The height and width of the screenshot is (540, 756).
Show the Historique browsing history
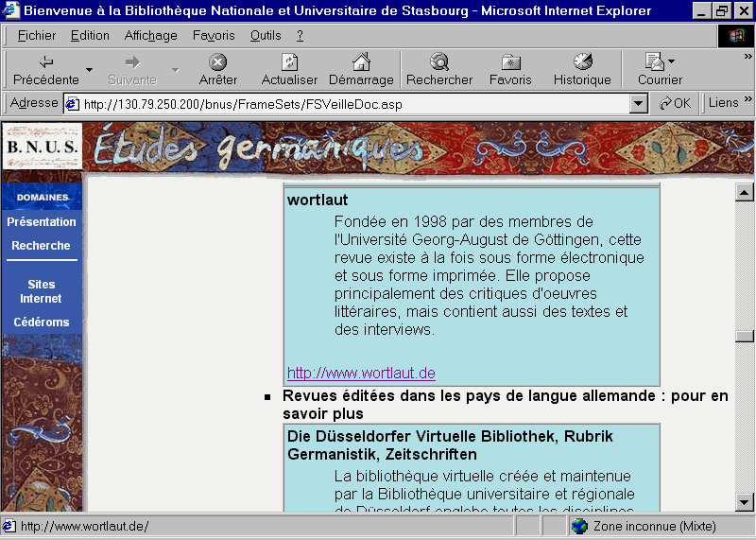click(x=582, y=70)
